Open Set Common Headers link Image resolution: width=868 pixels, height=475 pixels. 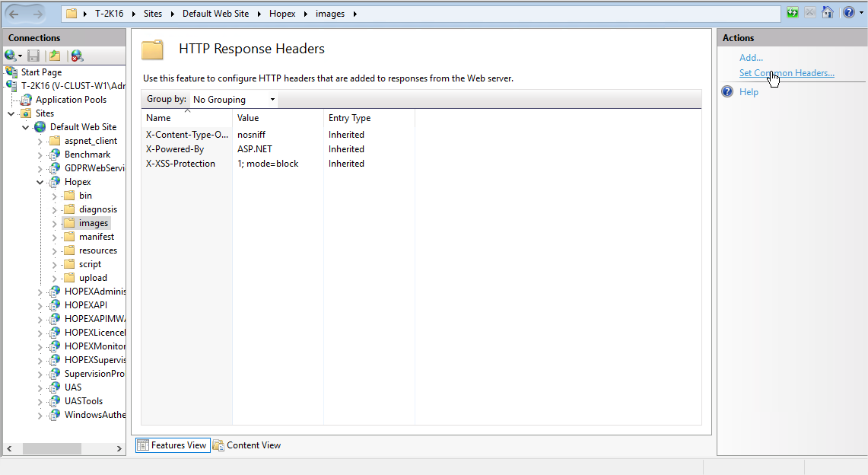tap(787, 73)
